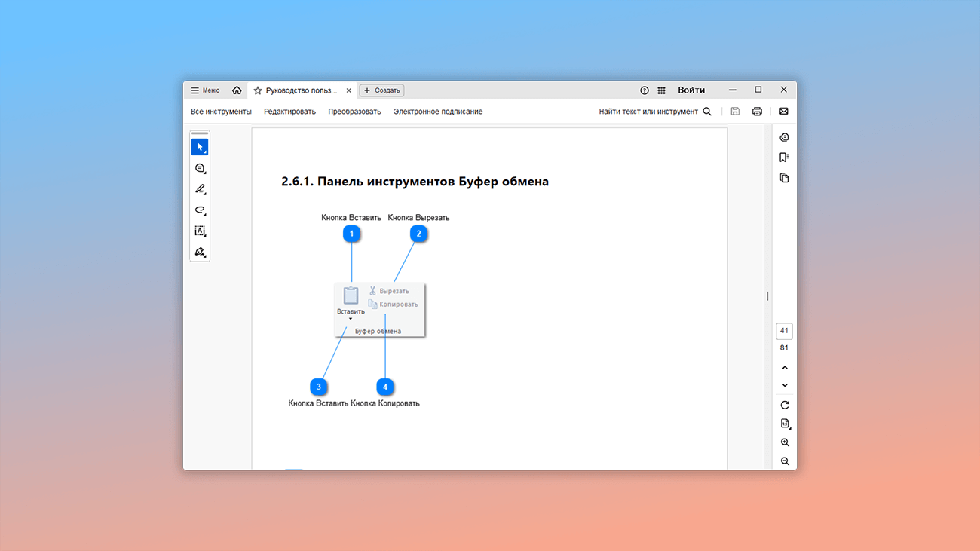This screenshot has width=980, height=551.
Task: Select the arrow selection tool
Action: [x=200, y=147]
